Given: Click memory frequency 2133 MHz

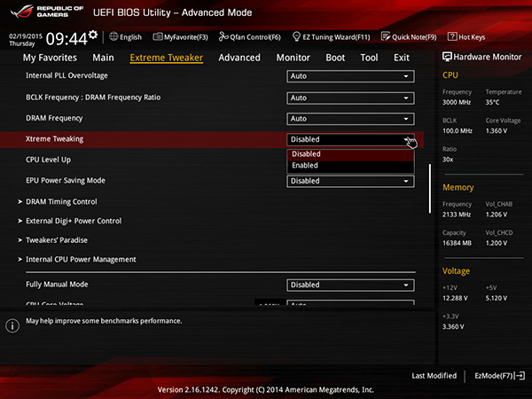Looking at the screenshot, I should coord(457,215).
